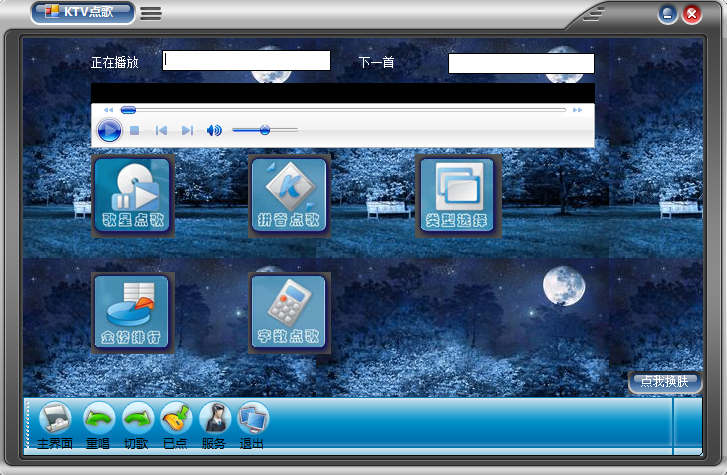The width and height of the screenshot is (727, 475).
Task: Click the KTV点歌 title badge
Action: (x=83, y=12)
